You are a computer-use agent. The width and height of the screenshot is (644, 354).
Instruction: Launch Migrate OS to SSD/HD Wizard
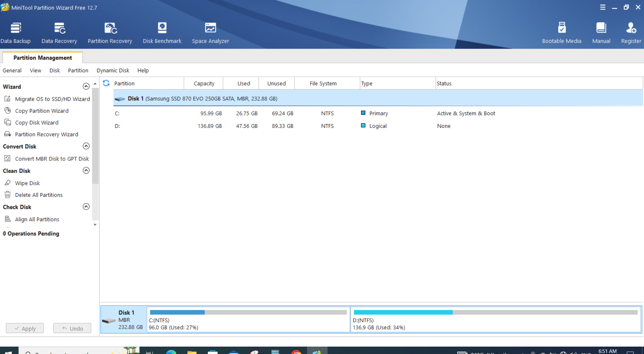coord(47,99)
